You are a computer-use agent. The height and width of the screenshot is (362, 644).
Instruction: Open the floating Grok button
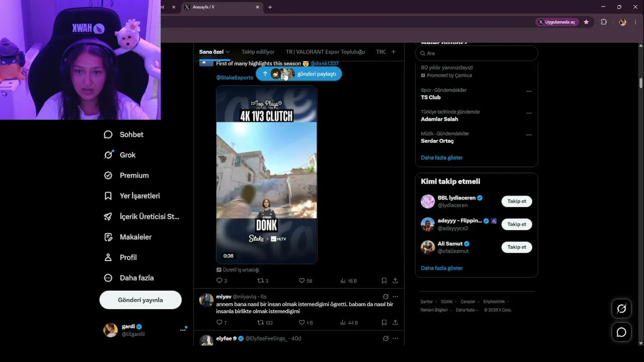pyautogui.click(x=621, y=309)
